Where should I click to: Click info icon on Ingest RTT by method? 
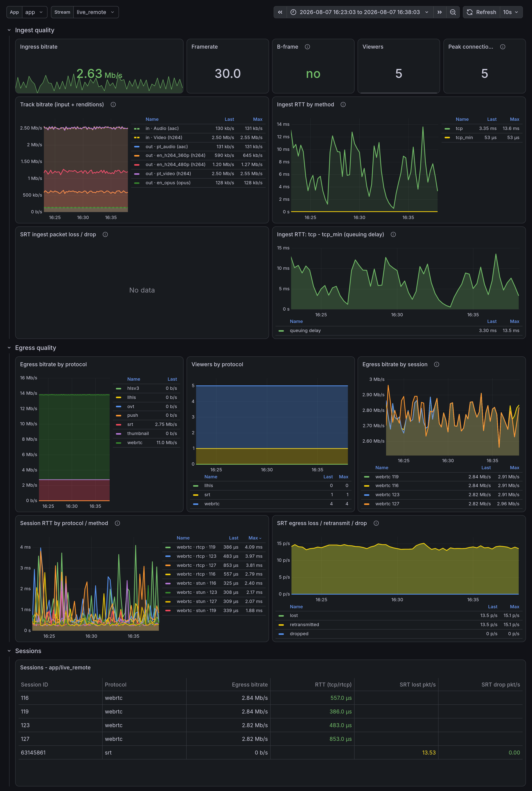pos(343,104)
